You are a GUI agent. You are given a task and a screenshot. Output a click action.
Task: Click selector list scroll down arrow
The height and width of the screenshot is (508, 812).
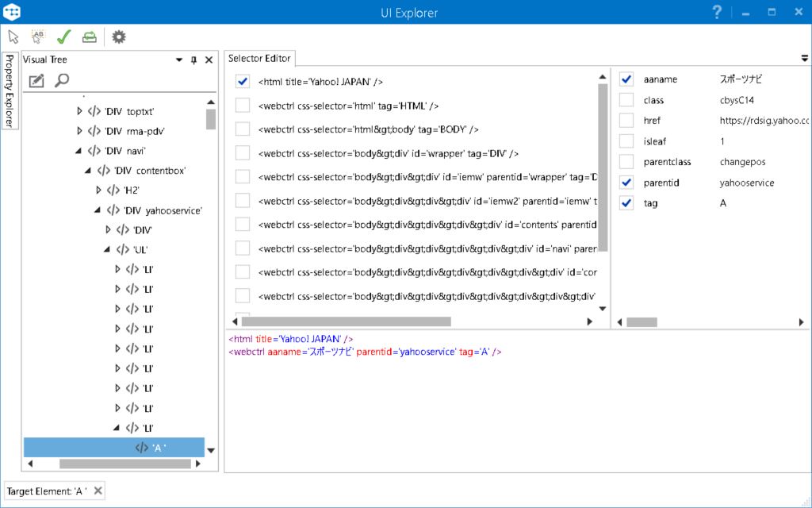point(603,309)
